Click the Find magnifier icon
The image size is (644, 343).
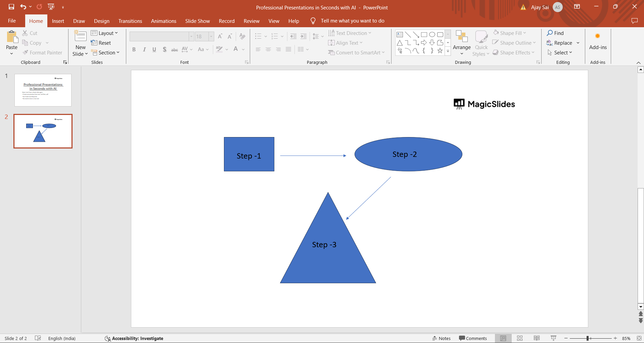tap(550, 33)
